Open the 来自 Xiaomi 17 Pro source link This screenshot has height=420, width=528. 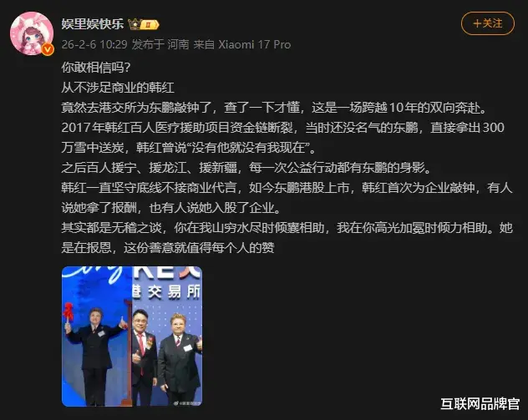(242, 44)
